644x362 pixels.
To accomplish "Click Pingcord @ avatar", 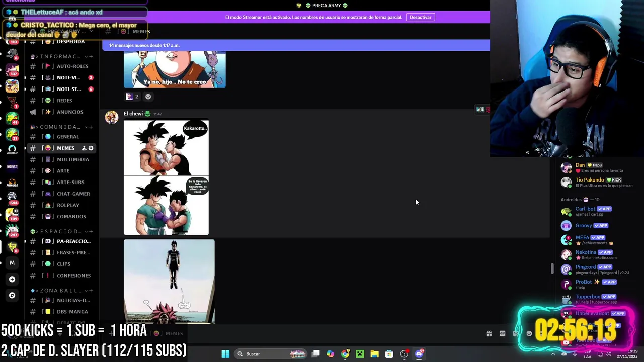I will coord(567,269).
